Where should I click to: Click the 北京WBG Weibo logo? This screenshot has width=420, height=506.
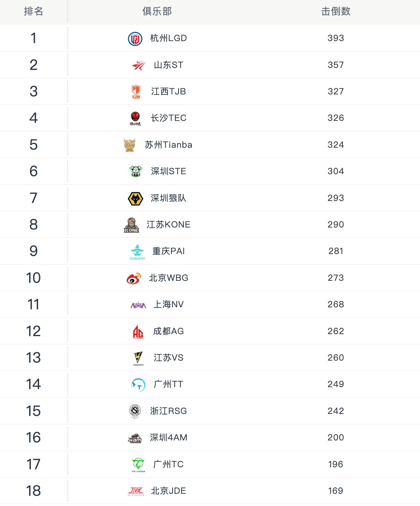pos(134,278)
